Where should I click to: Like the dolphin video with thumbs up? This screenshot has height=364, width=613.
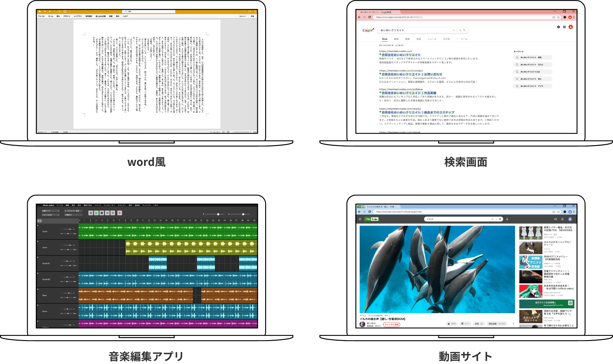tap(452, 324)
